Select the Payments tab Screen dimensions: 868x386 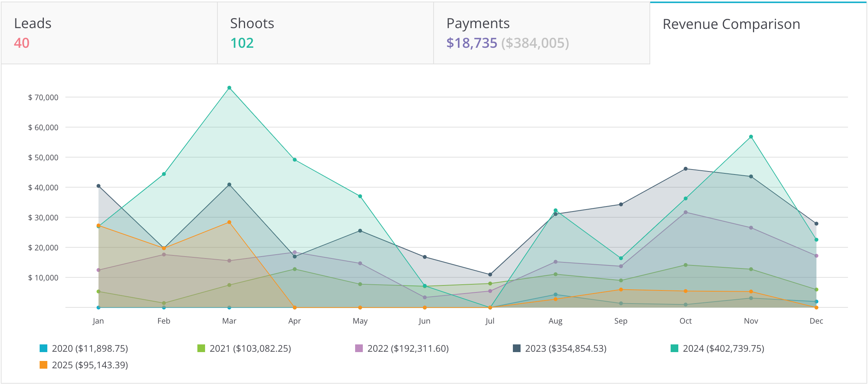click(541, 33)
